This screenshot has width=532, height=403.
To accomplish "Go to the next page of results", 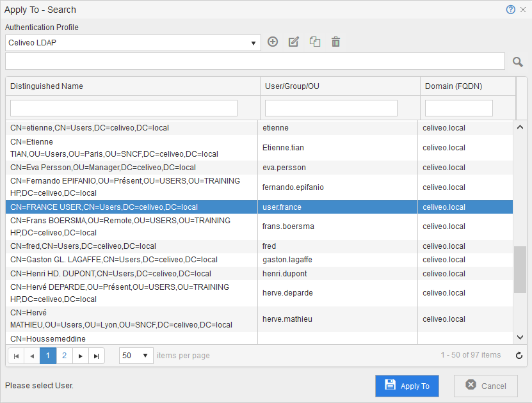I will pos(81,356).
